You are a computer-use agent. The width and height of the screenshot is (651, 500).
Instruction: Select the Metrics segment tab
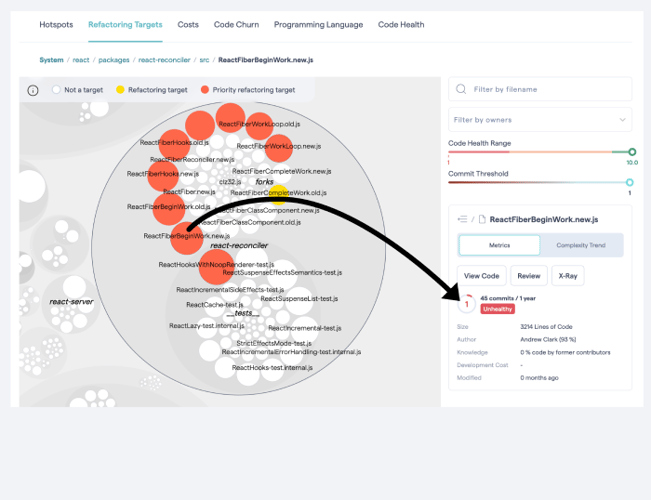[499, 245]
